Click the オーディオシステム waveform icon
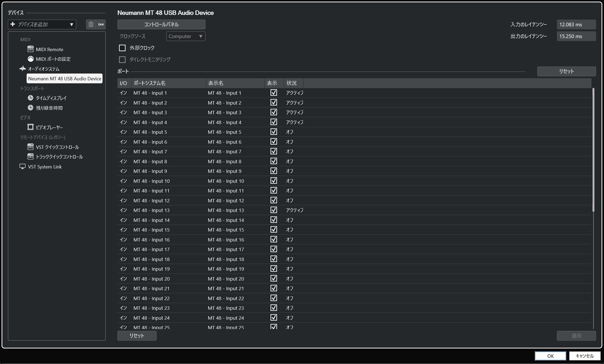This screenshot has height=364, width=604. (23, 69)
